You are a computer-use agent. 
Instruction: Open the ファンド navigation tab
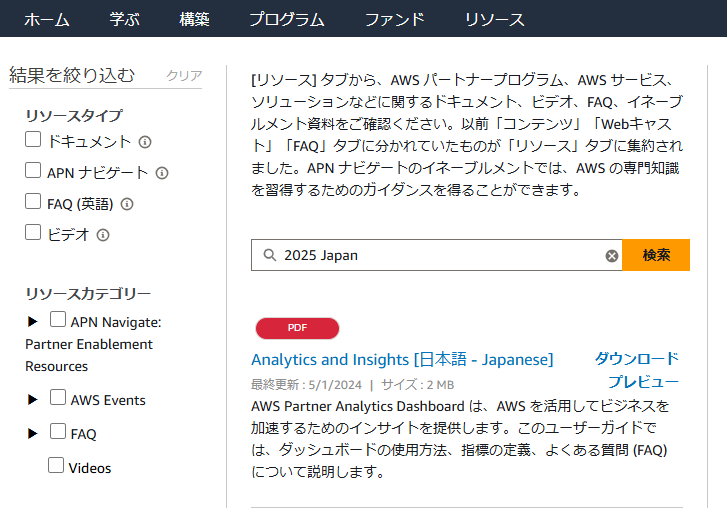point(395,19)
